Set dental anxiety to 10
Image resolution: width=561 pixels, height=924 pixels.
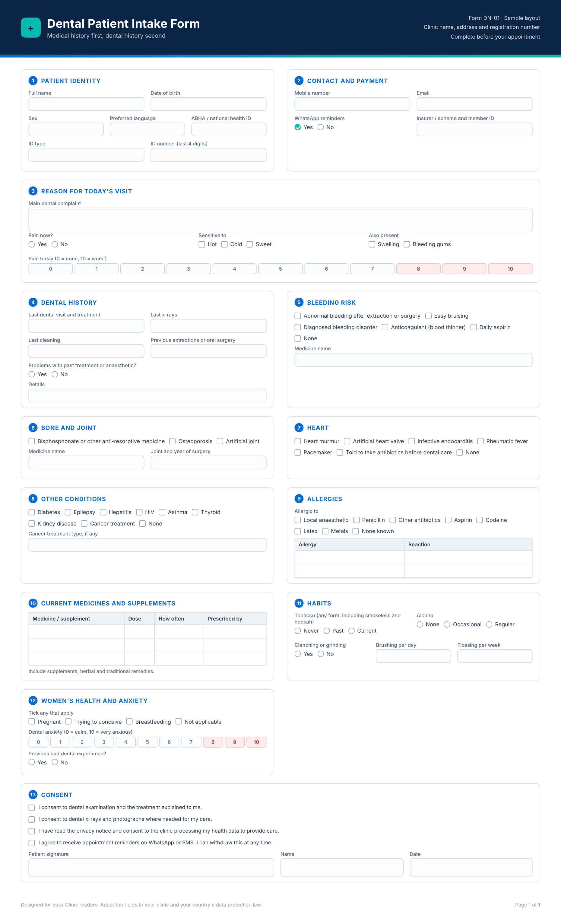click(x=256, y=742)
